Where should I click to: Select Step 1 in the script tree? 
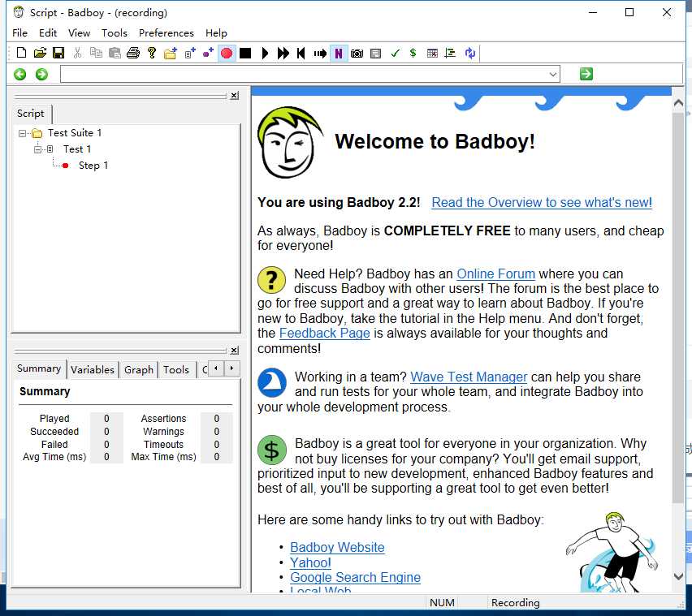pos(93,166)
